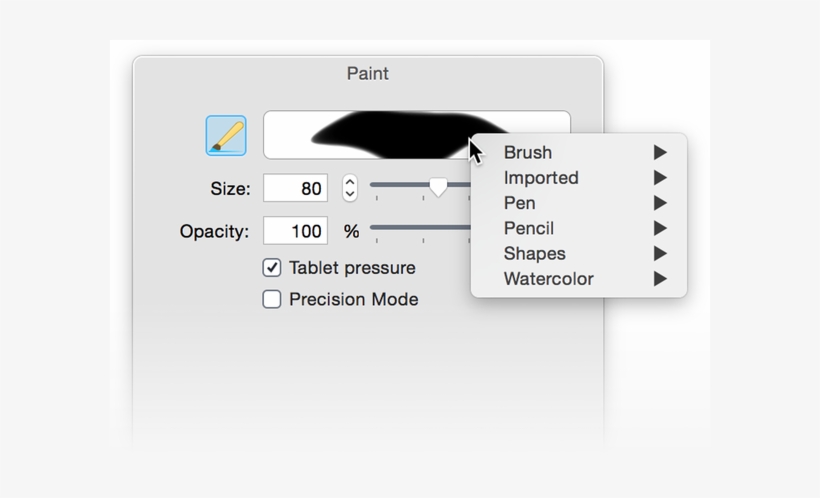Click the Size stepper arrows
This screenshot has width=820, height=498.
pos(350,188)
